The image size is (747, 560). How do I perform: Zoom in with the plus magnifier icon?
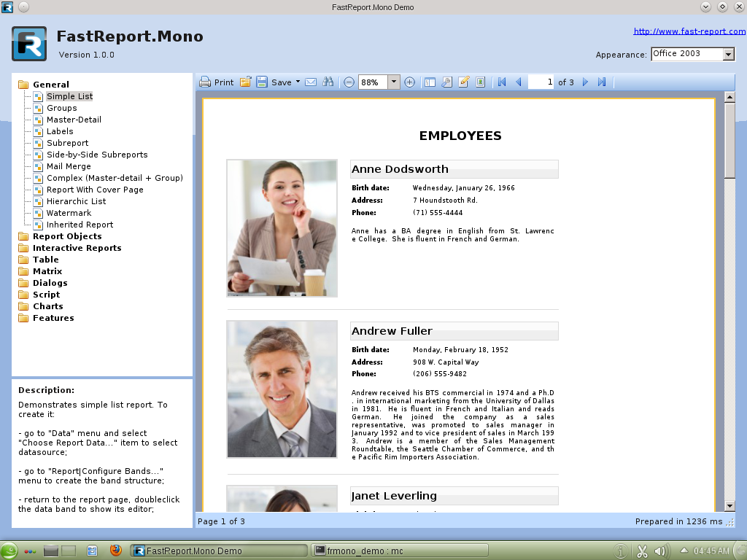coord(409,82)
